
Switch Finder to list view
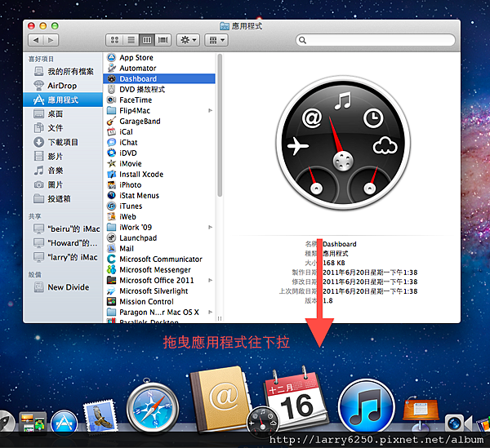[x=131, y=40]
